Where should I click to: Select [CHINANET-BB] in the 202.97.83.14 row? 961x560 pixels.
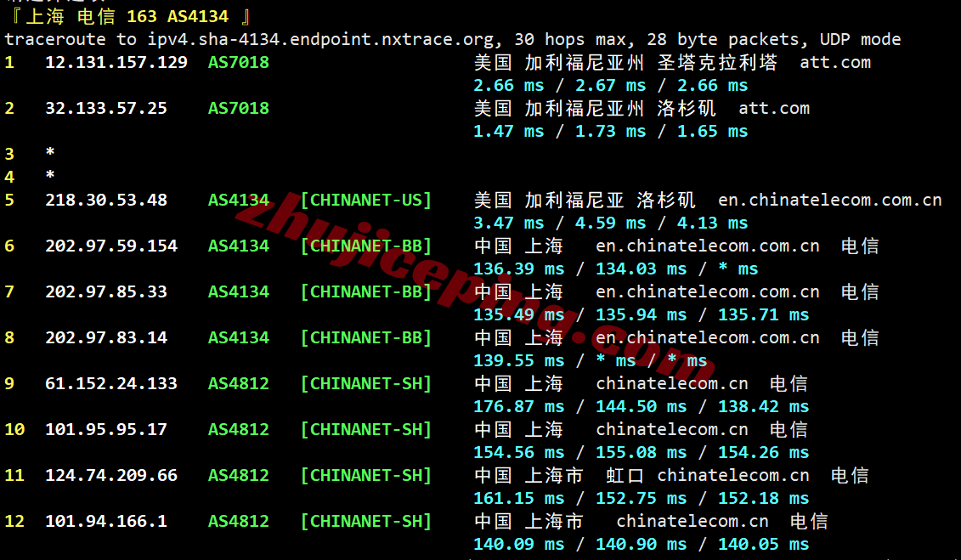(366, 338)
